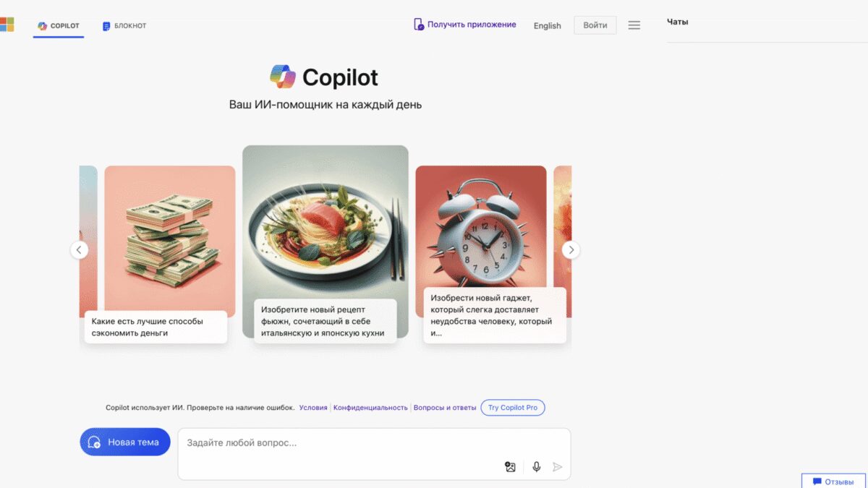Switch to the БЛОКНОТ tab
The height and width of the screenshot is (488, 868).
point(124,26)
